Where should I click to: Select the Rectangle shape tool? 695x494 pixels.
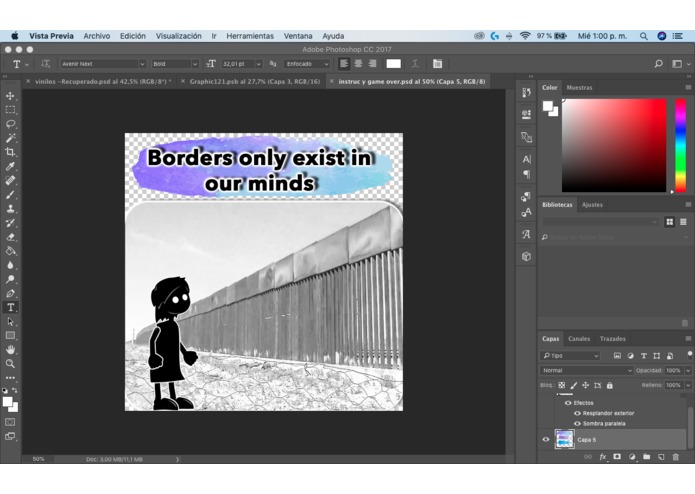pyautogui.click(x=10, y=336)
